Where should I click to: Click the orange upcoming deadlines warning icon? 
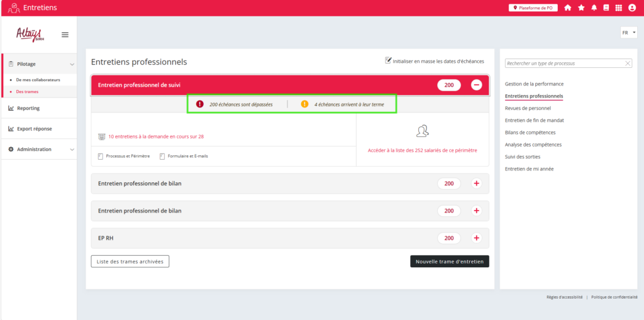tap(304, 104)
